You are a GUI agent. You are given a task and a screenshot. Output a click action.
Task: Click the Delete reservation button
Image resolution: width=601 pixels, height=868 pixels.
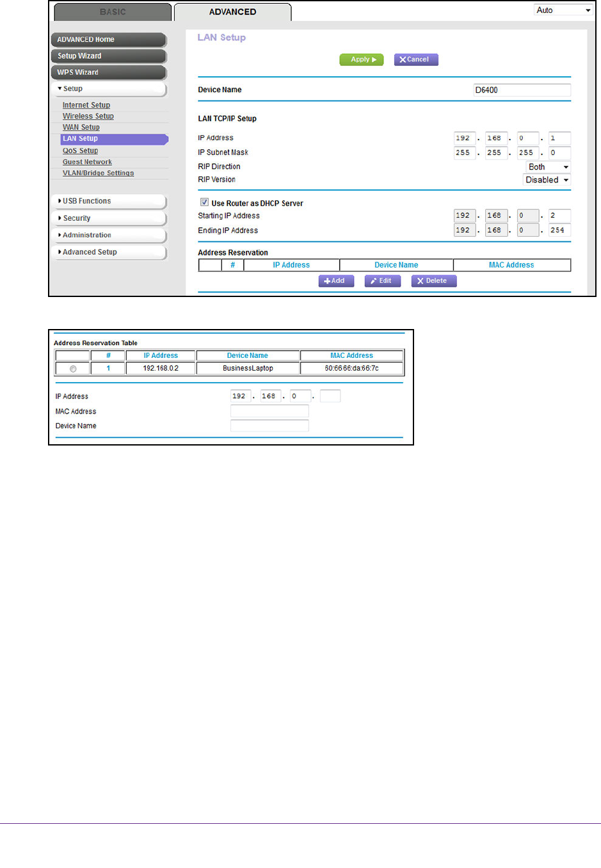point(434,281)
